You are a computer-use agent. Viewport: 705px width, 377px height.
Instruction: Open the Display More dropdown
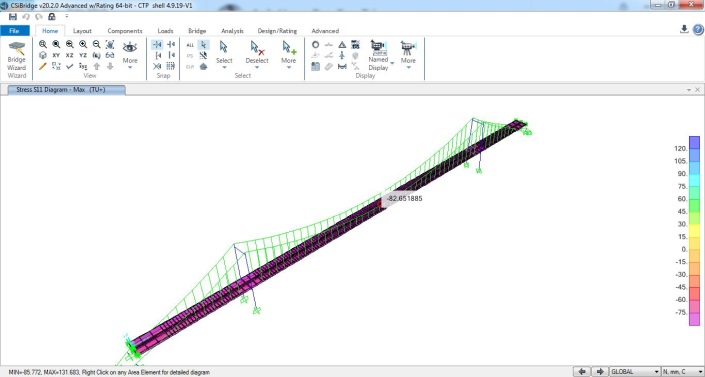408,54
